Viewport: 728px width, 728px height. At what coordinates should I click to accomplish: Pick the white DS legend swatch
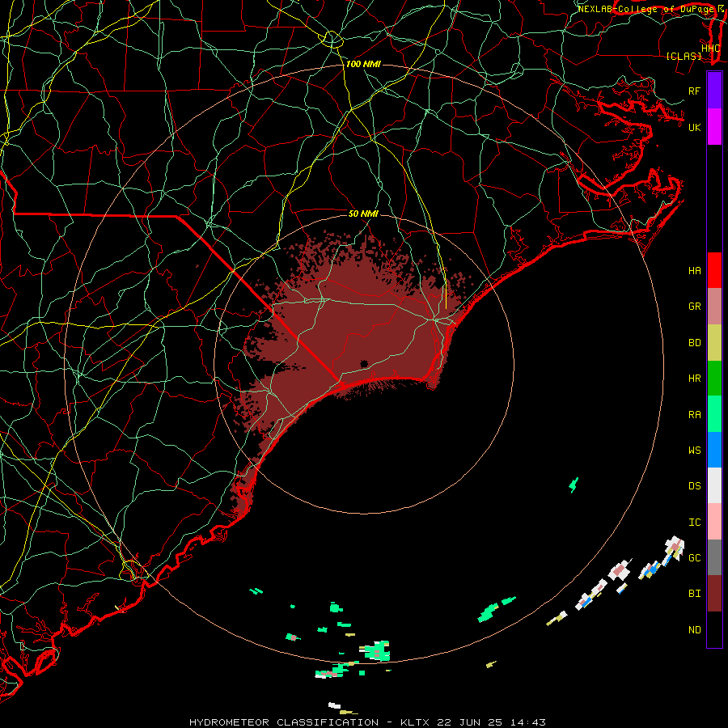pos(714,485)
